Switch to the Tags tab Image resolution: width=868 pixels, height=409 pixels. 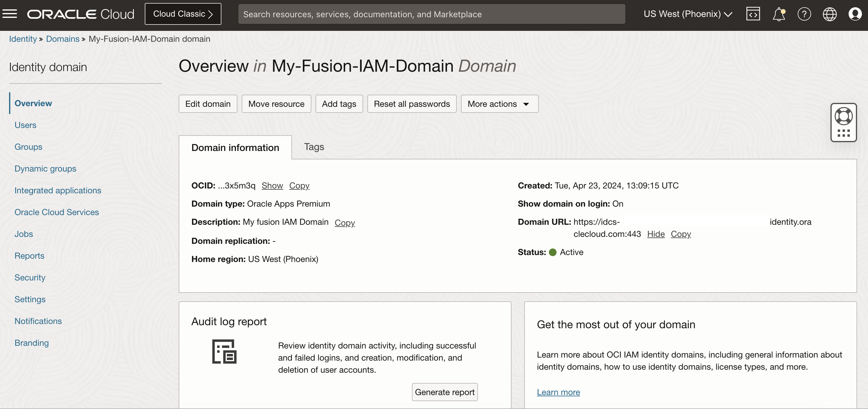314,147
